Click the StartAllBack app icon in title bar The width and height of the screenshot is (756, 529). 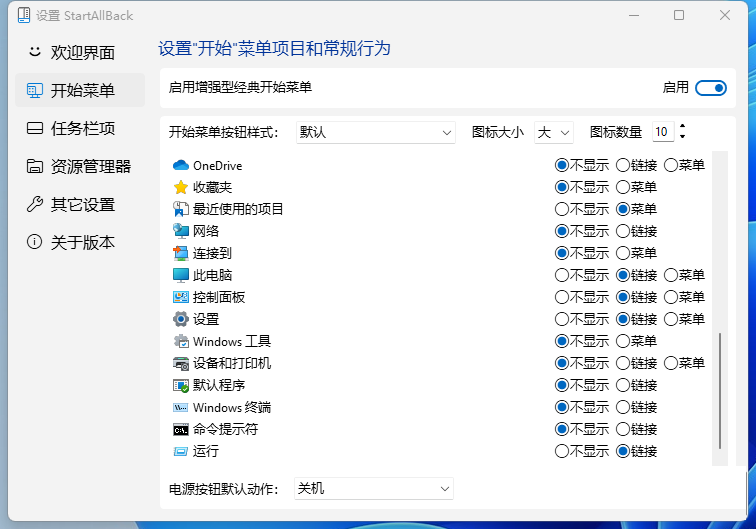(24, 15)
